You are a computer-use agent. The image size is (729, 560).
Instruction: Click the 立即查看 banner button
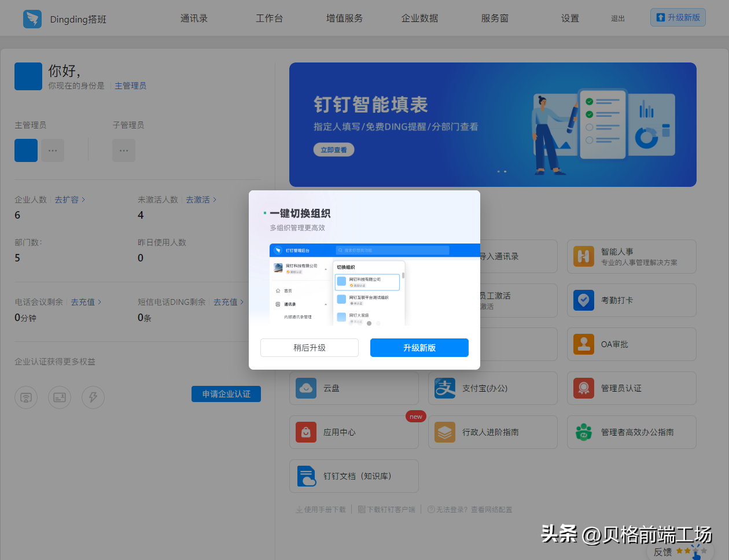click(334, 150)
